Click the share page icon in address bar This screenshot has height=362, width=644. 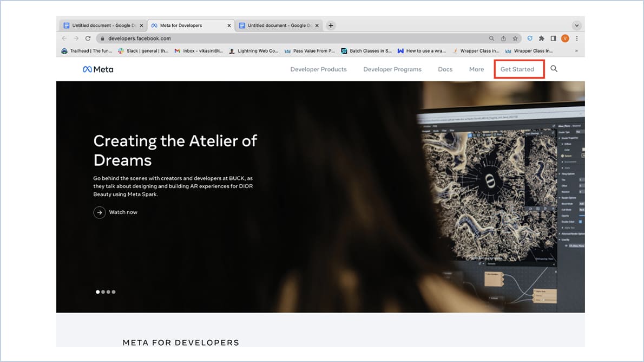503,38
